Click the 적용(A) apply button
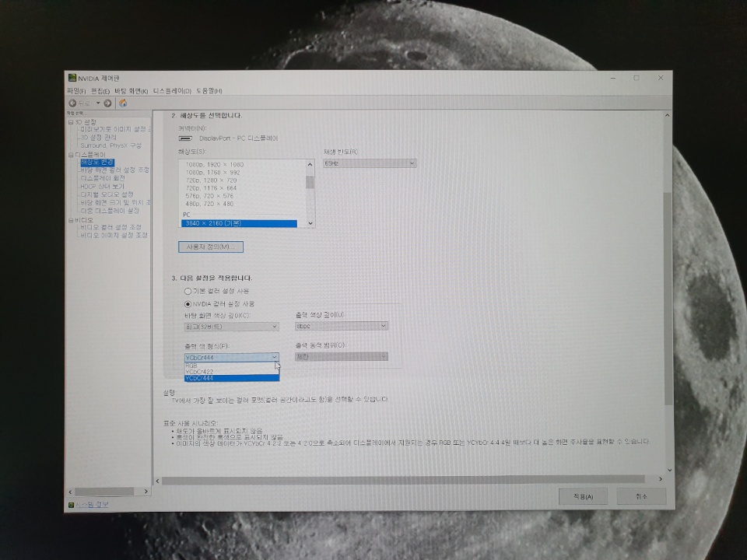 (x=583, y=497)
